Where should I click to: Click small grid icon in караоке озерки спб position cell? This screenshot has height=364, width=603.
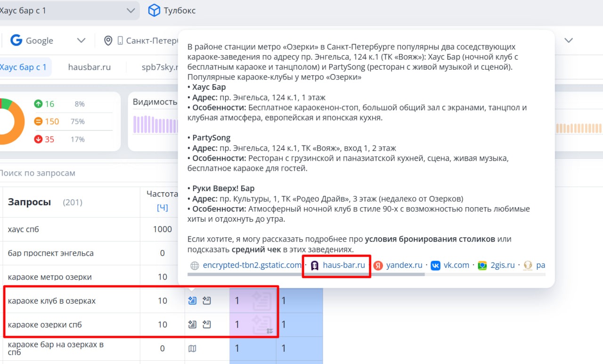pyautogui.click(x=270, y=331)
